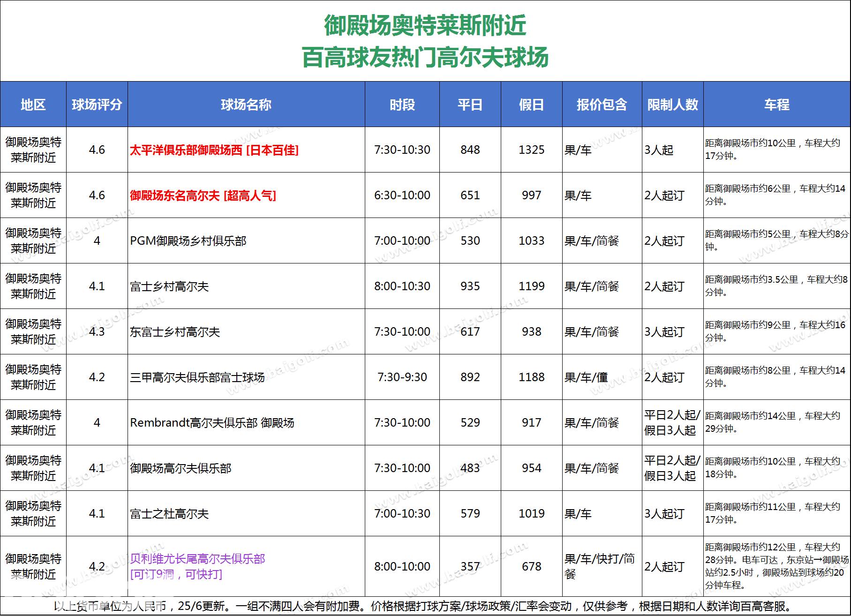Screen dimensions: 851x616
Task: Click the 球场评分 column header
Action: click(97, 105)
